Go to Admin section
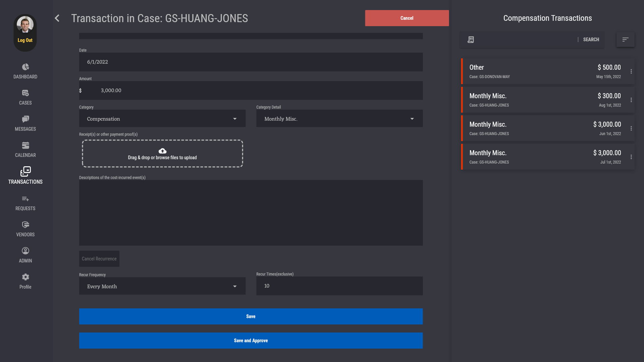This screenshot has width=644, height=362. coord(25,255)
